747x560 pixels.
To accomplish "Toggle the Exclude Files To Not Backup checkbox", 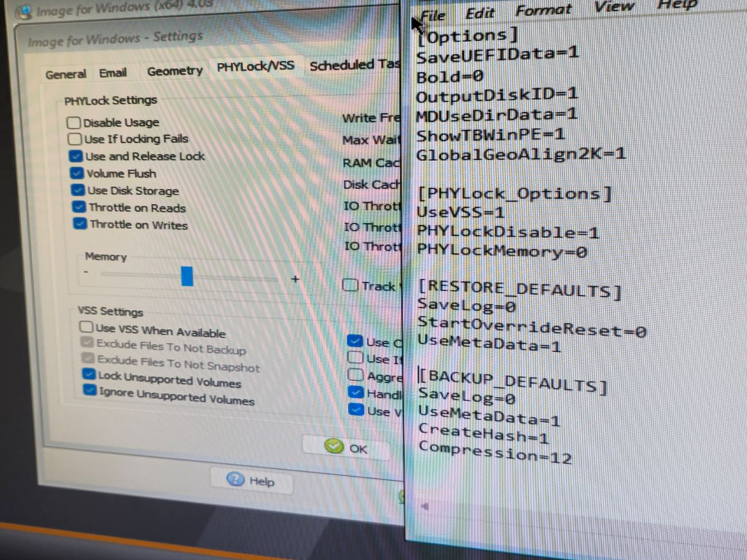I will point(87,342).
